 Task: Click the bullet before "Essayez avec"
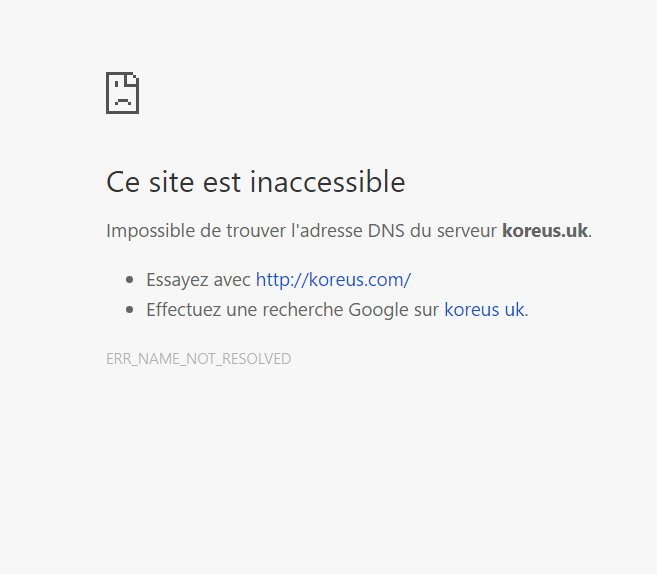click(129, 280)
